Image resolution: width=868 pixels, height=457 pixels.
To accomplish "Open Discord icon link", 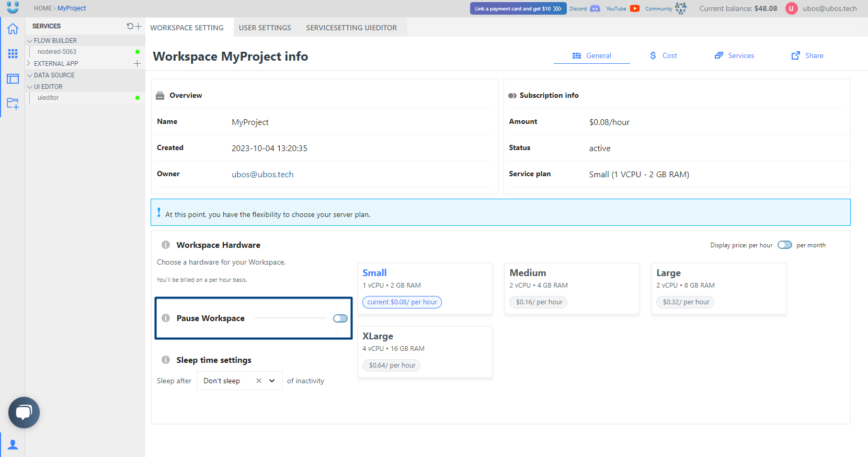I will pos(595,8).
